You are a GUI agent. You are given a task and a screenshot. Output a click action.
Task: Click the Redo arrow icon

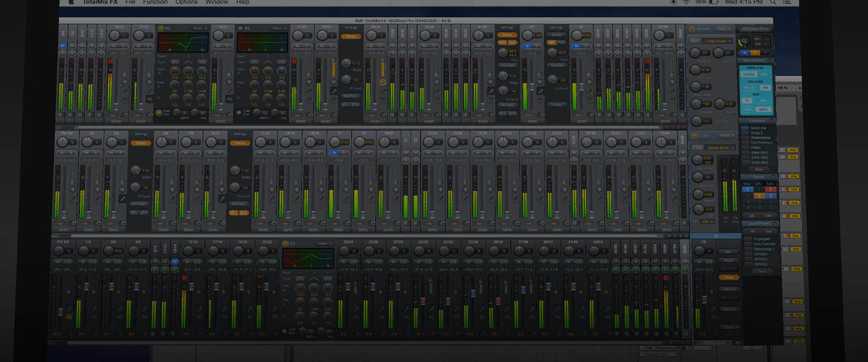coord(767,42)
